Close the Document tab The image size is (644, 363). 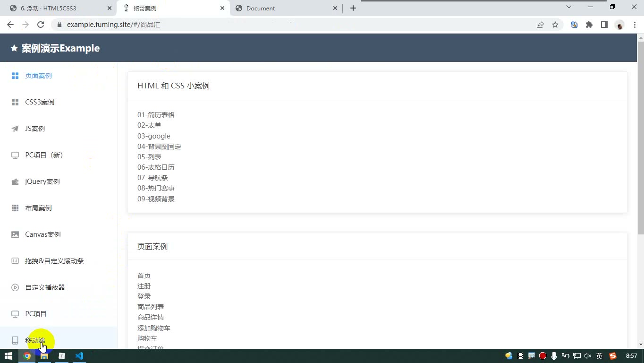tap(335, 8)
